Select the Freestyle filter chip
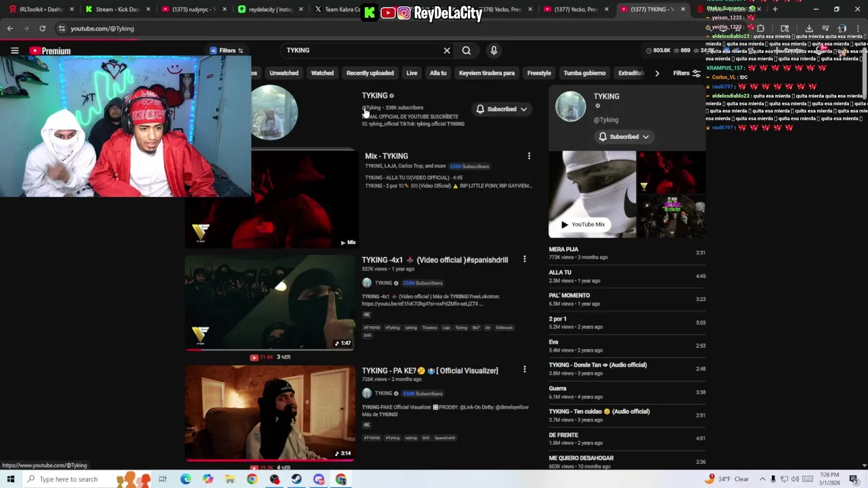This screenshot has width=868, height=488. point(539,73)
